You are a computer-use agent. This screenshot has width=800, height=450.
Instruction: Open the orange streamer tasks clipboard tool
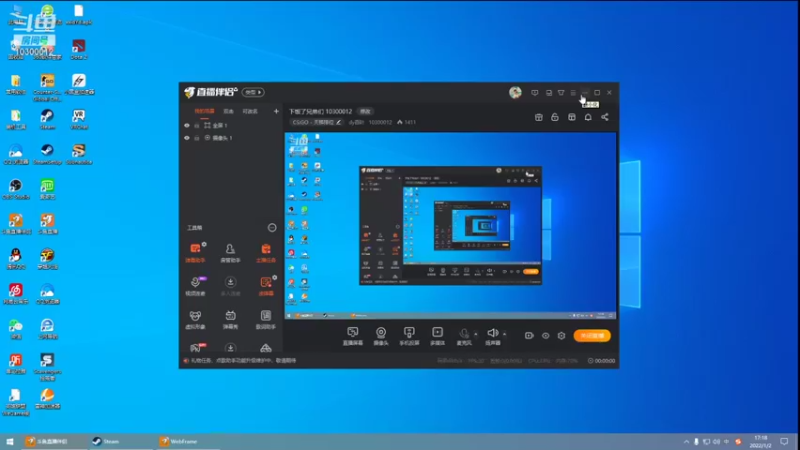click(x=266, y=252)
